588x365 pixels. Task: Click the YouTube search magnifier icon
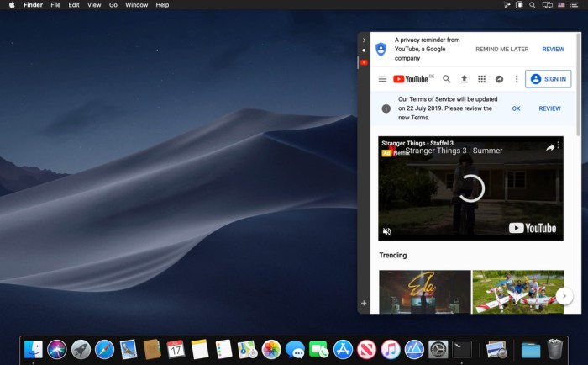tap(447, 79)
